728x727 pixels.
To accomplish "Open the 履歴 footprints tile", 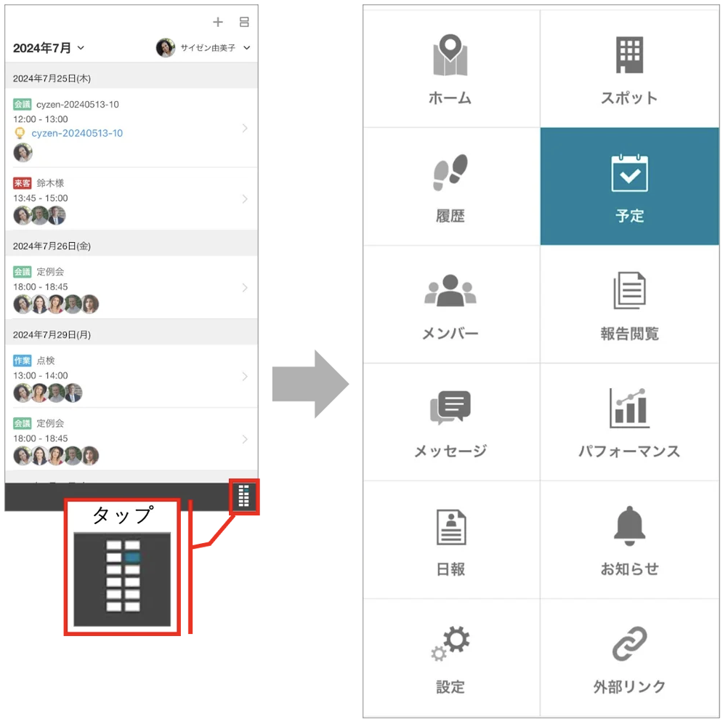I will (450, 187).
